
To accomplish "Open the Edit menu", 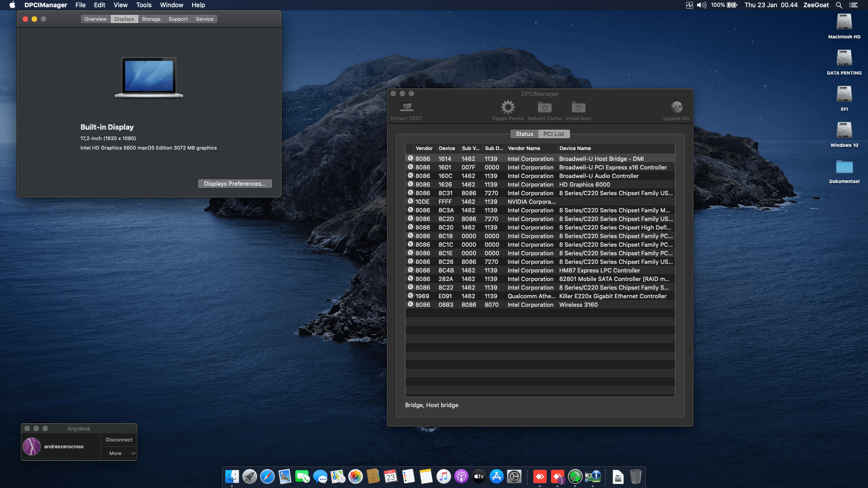I will (99, 5).
